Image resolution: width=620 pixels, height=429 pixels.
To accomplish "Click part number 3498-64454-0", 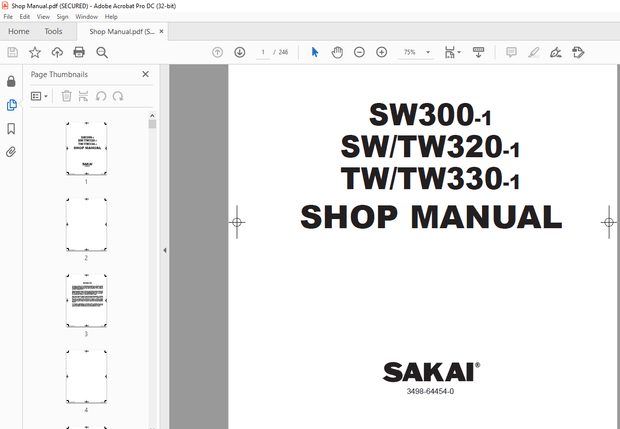I will 430,391.
